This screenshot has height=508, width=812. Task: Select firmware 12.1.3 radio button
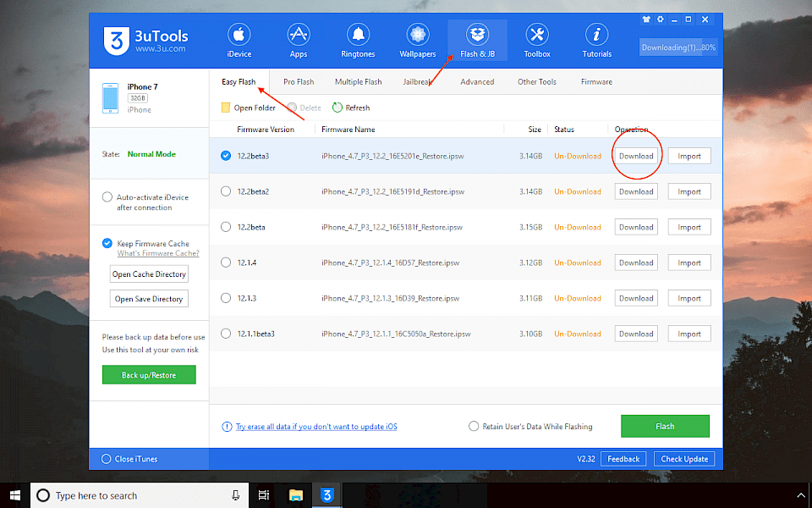[226, 298]
